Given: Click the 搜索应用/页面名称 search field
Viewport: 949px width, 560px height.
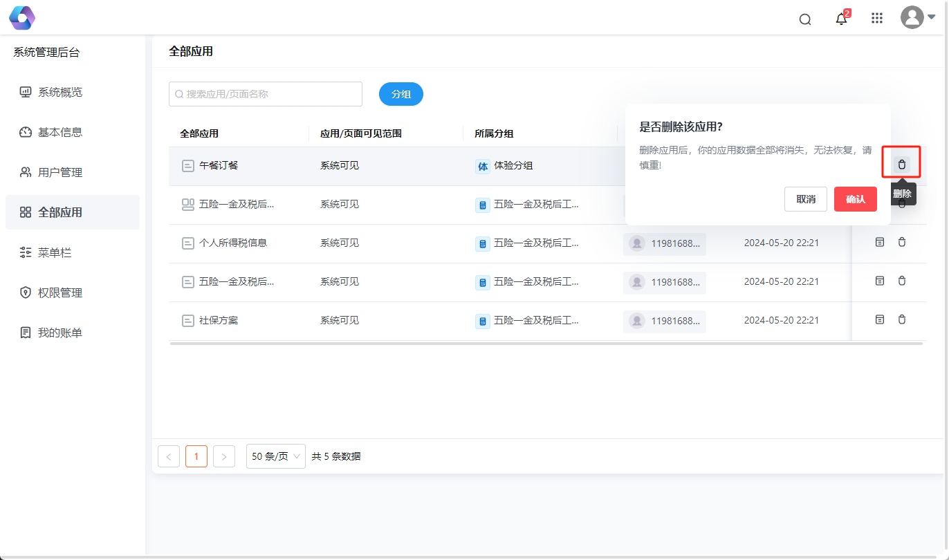Looking at the screenshot, I should click(x=266, y=94).
